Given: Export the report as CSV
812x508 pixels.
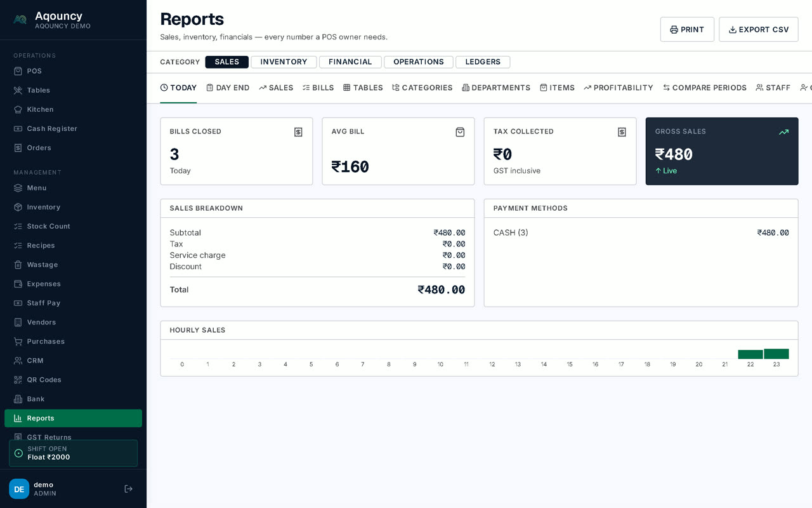Looking at the screenshot, I should (x=759, y=30).
